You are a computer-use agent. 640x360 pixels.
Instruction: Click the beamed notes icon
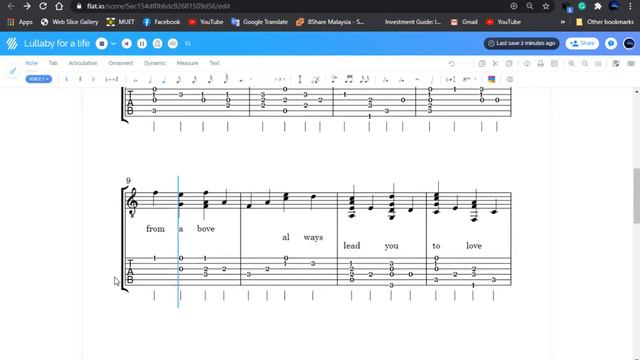(x=349, y=79)
